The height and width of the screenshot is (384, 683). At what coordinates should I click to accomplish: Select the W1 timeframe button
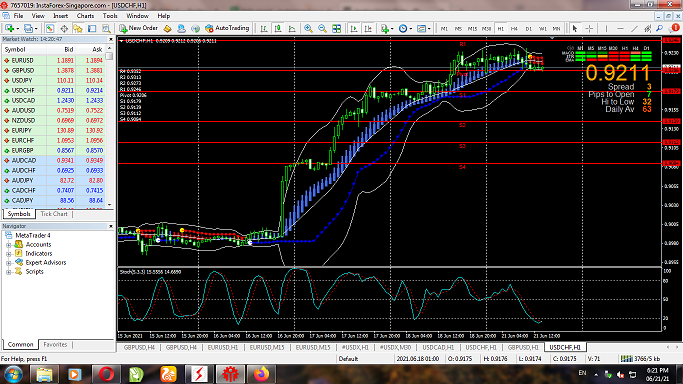click(x=542, y=28)
